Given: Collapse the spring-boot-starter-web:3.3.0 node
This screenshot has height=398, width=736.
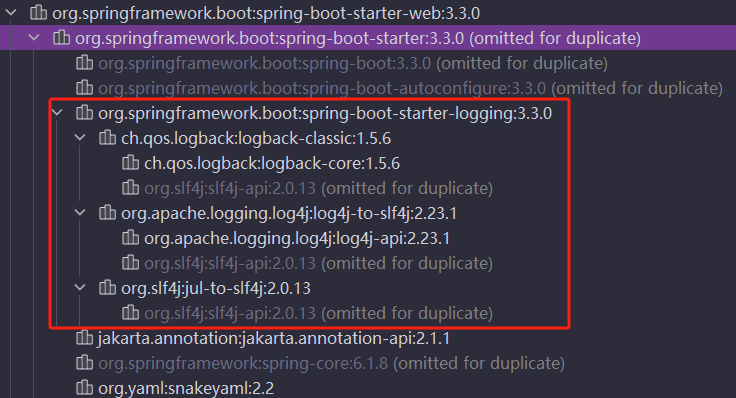Looking at the screenshot, I should (11, 13).
